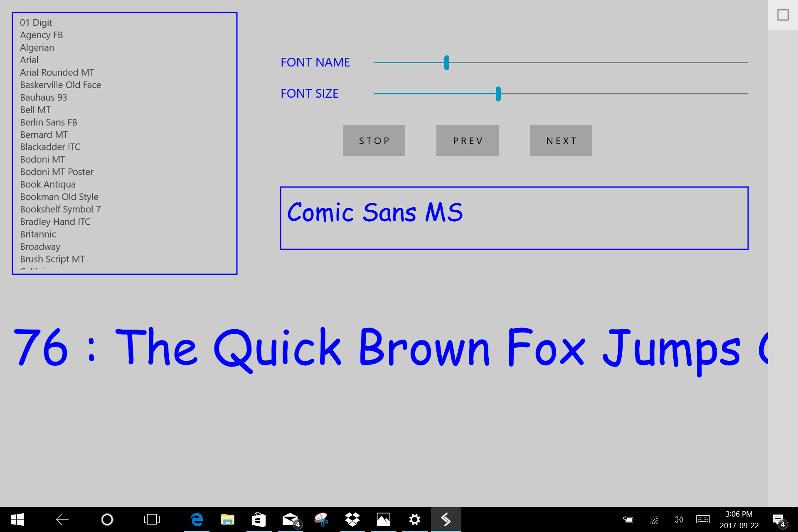This screenshot has height=532, width=798.
Task: Open the Windows Start menu
Action: coord(17,520)
